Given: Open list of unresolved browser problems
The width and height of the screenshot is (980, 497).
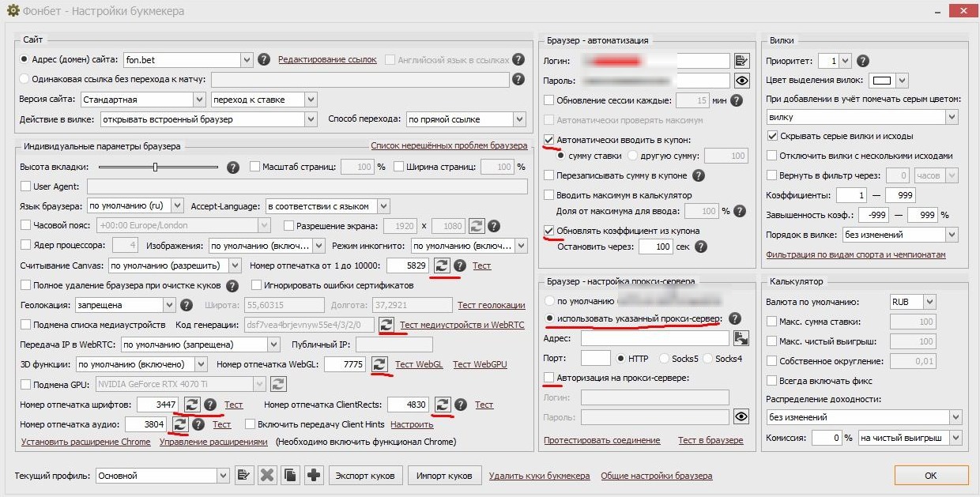Looking at the screenshot, I should click(449, 145).
